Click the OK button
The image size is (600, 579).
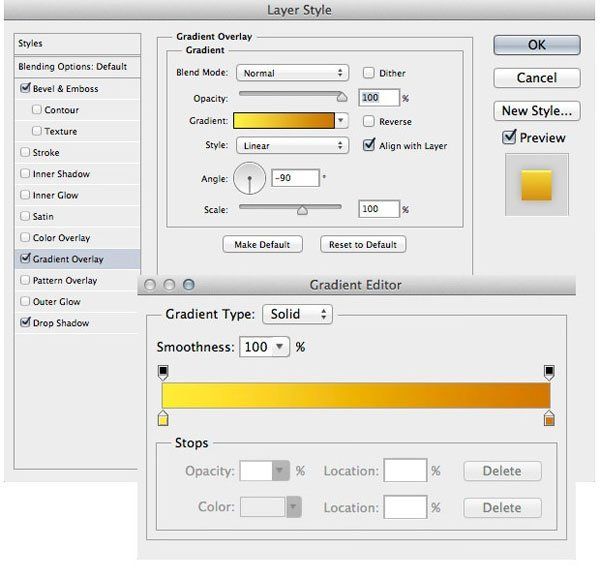pyautogui.click(x=537, y=45)
